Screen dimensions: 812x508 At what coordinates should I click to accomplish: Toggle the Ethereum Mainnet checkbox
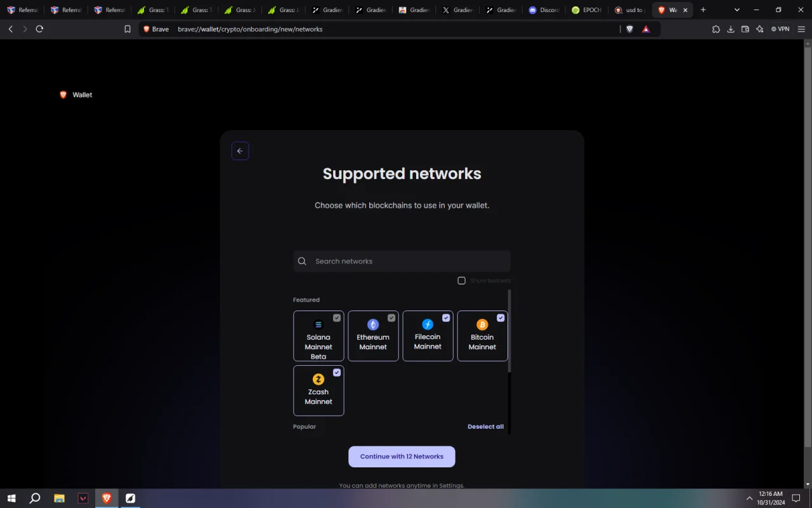(x=391, y=318)
